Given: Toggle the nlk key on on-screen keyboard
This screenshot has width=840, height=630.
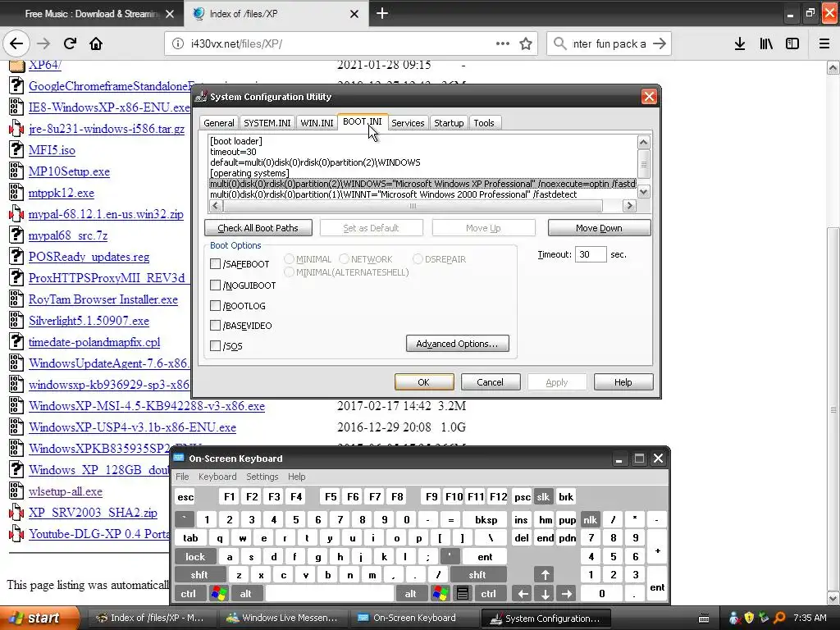Looking at the screenshot, I should (590, 519).
